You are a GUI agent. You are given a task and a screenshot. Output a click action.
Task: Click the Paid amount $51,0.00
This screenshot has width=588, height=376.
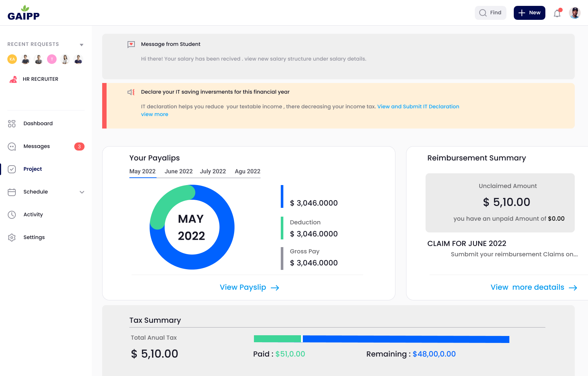point(290,354)
